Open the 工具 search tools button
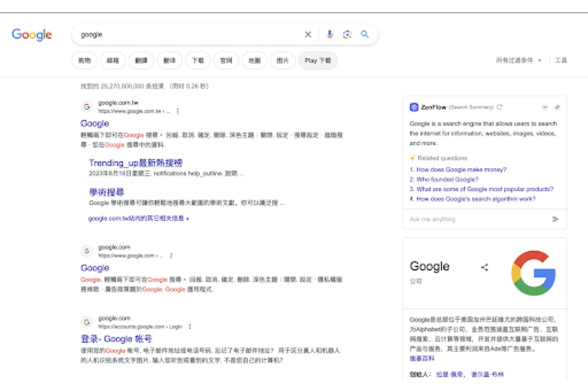Image resolution: width=588 pixels, height=392 pixels. [x=561, y=60]
